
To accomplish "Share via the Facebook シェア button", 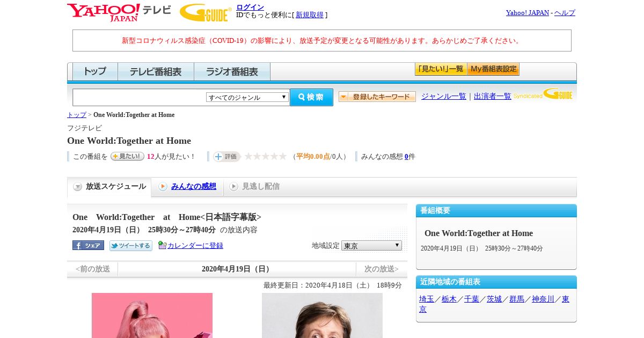I will 88,245.
